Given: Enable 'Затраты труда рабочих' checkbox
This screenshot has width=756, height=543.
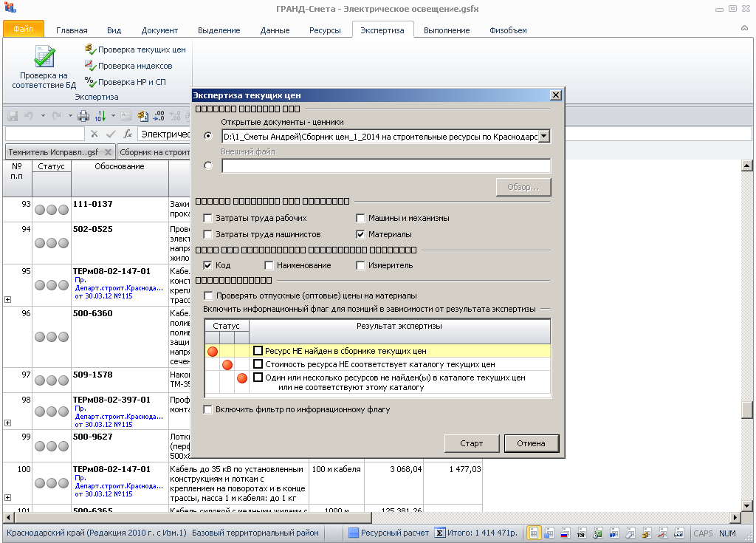Looking at the screenshot, I should (208, 219).
